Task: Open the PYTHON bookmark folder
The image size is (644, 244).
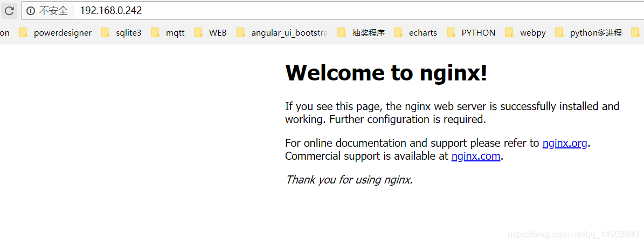Action: (471, 32)
